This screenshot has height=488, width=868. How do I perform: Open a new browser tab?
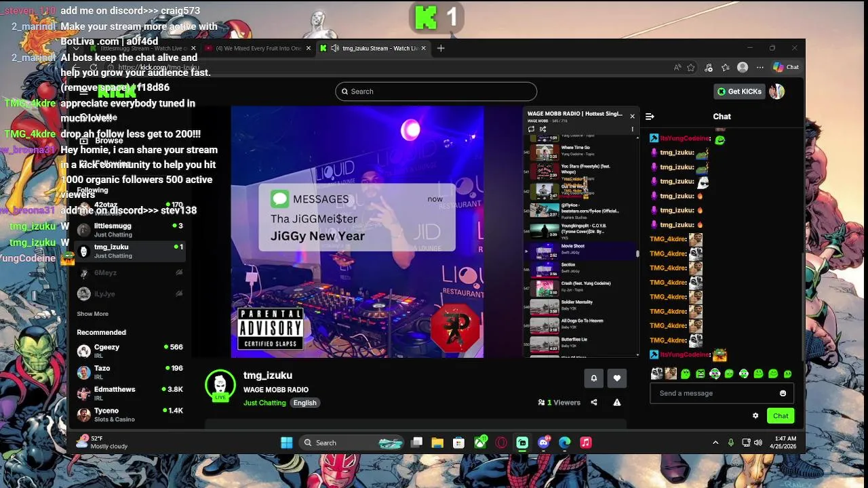[x=441, y=48]
